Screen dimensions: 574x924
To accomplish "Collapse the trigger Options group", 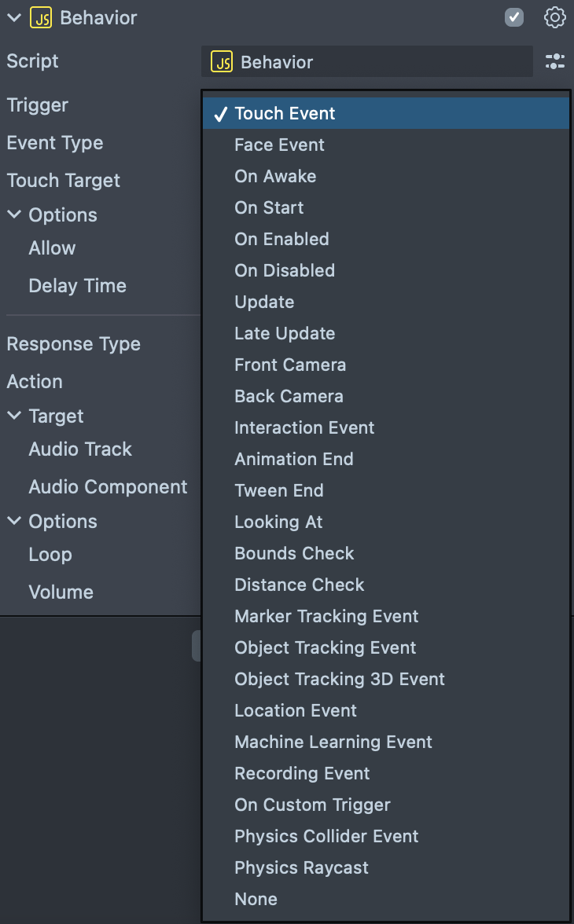I will (x=14, y=214).
